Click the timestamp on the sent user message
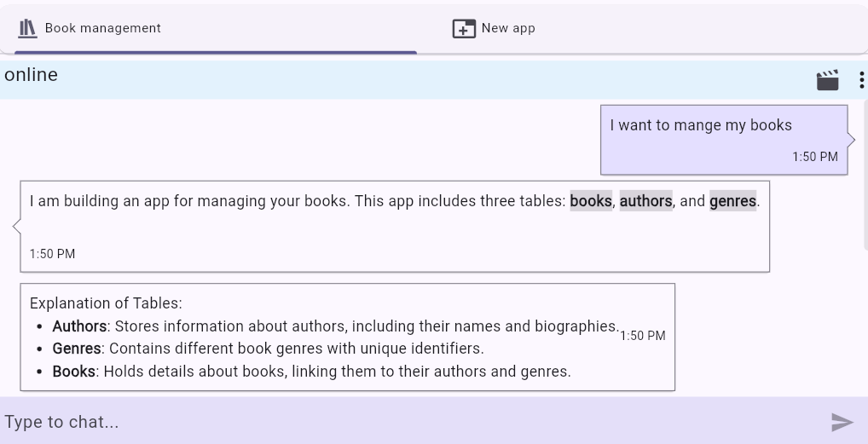 [814, 157]
